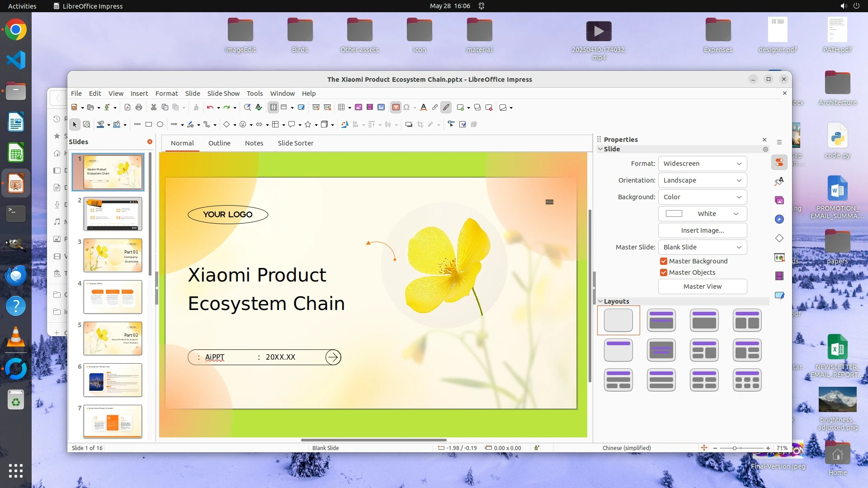The image size is (868, 488).
Task: Select the Rectangle drawing tool
Action: (149, 124)
